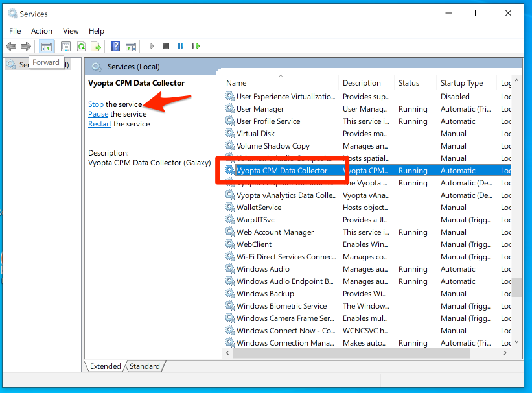Viewport: 532px width, 393px height.
Task: Toggle Show/Hide Console Tree toolbar icon
Action: coord(47,46)
